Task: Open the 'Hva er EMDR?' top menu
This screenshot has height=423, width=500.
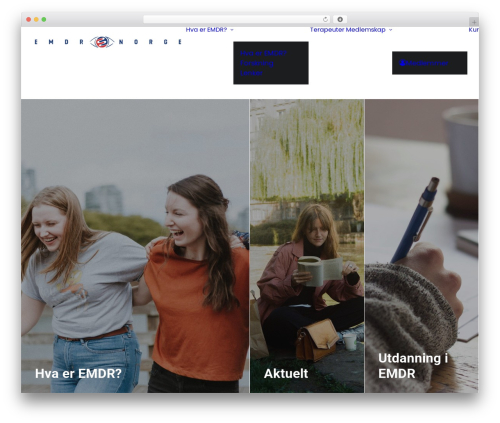Action: [206, 30]
